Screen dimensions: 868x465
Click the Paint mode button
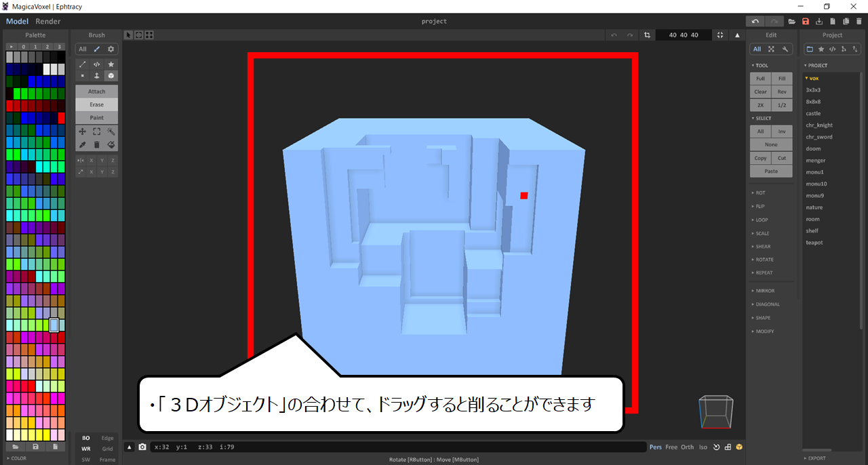tap(97, 117)
